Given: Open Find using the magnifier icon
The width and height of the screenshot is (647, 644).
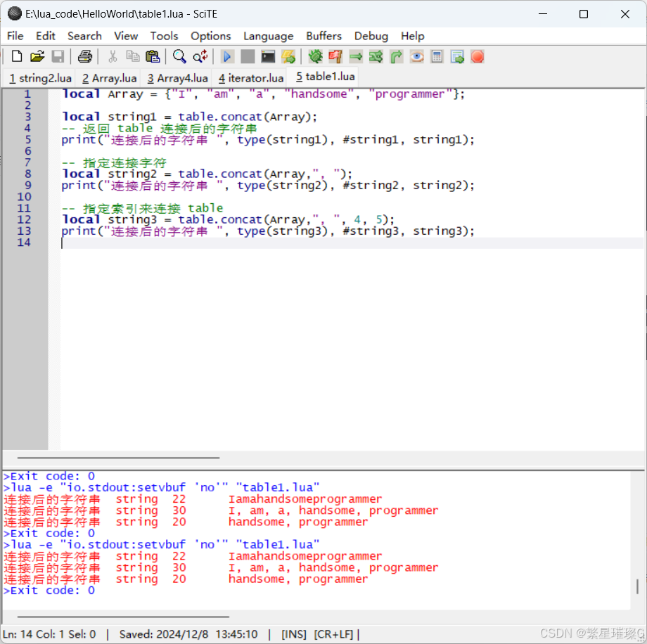Looking at the screenshot, I should (178, 56).
